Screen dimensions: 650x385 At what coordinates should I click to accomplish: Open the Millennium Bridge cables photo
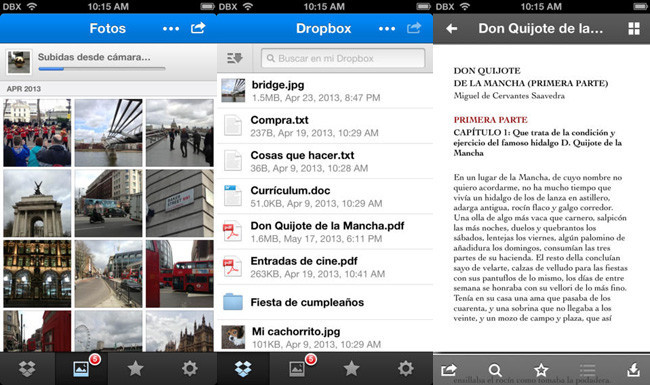(109, 133)
